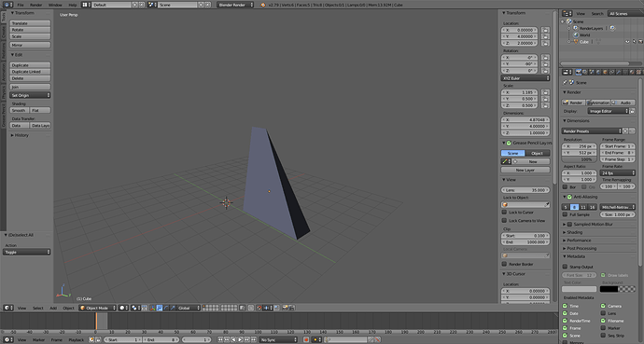Click the Metadata Background color swatch
644x344 pixels.
[618, 289]
